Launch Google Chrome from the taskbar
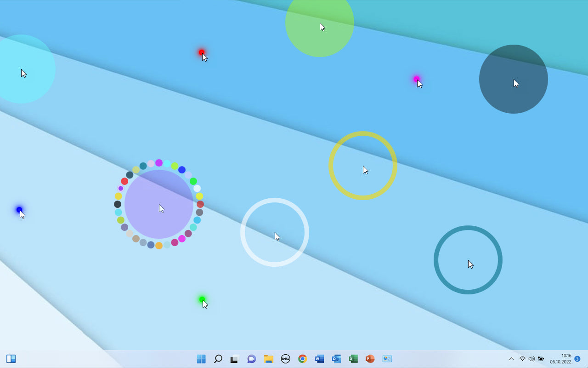588x368 pixels. pos(302,359)
